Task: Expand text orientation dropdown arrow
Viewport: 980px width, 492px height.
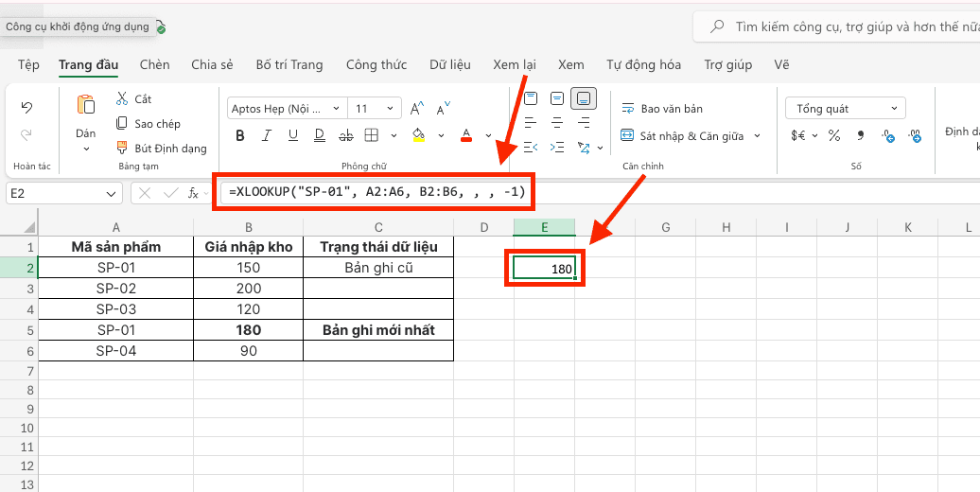Action: point(600,149)
